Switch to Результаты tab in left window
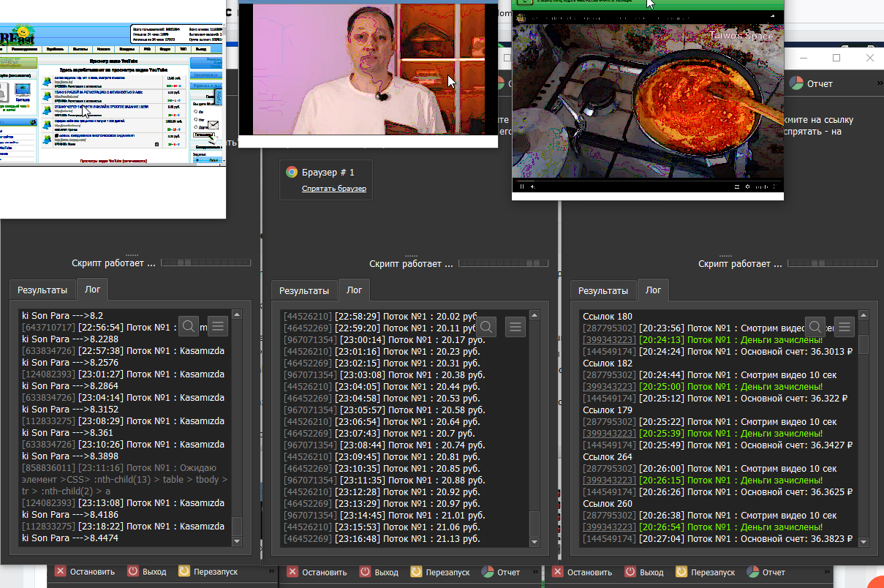The width and height of the screenshot is (884, 588). click(x=42, y=290)
